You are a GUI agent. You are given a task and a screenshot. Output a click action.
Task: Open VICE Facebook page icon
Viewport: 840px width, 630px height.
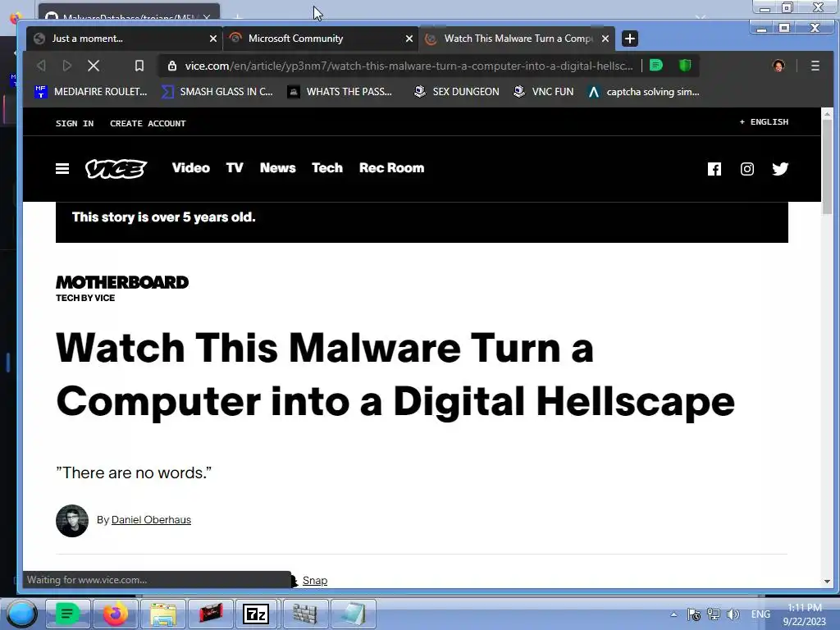[x=714, y=169]
